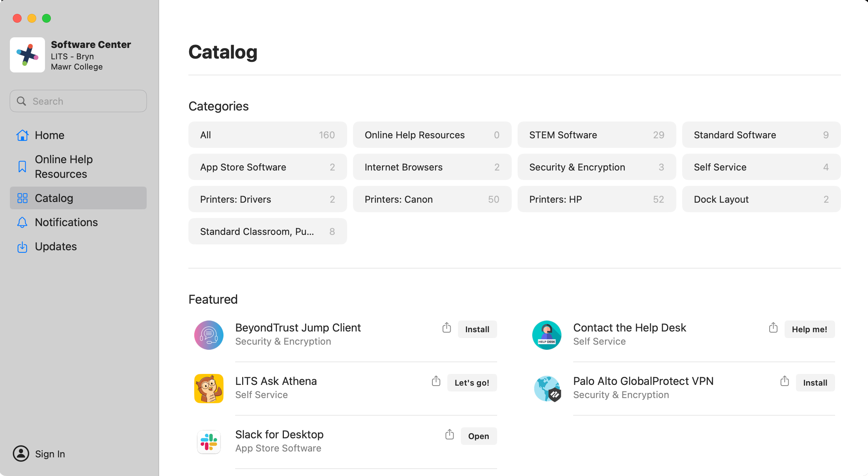Image resolution: width=868 pixels, height=476 pixels.
Task: Click the Slack for Desktop app icon
Action: [209, 442]
